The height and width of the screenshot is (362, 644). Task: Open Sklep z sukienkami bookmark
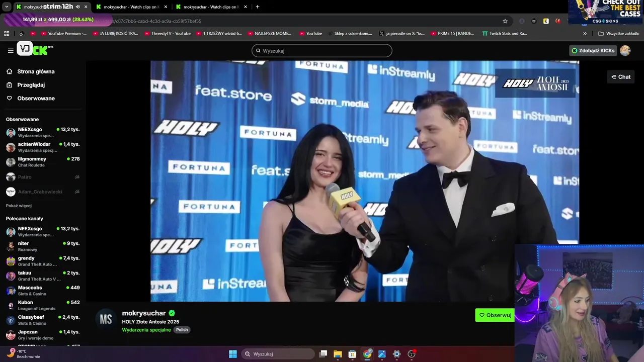[x=350, y=34]
